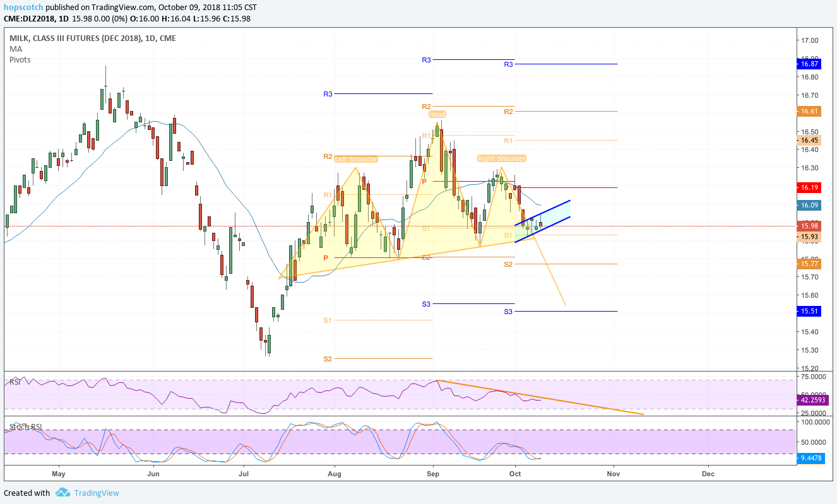The height and width of the screenshot is (504, 837).
Task: Click the red 16.19 price tag
Action: [809, 187]
